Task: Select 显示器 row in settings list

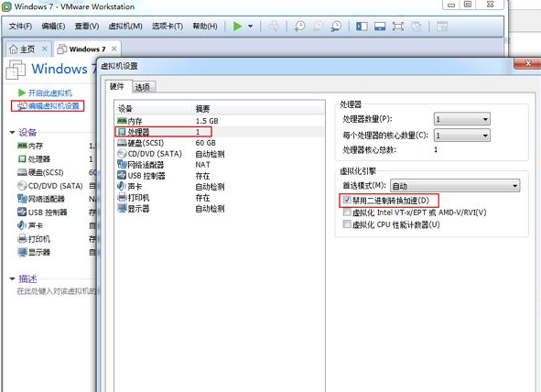Action: pyautogui.click(x=220, y=209)
